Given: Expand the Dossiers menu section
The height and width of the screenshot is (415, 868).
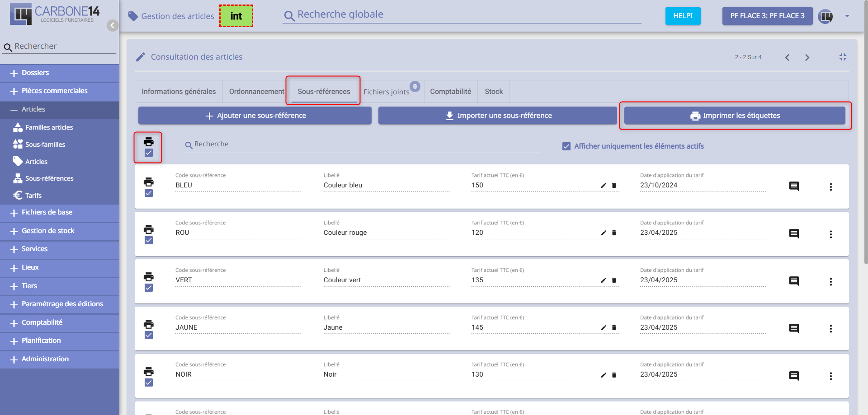Looking at the screenshot, I should tap(59, 73).
